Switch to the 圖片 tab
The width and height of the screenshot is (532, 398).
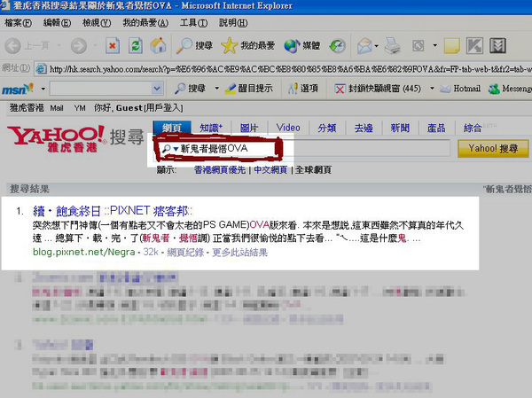click(249, 128)
